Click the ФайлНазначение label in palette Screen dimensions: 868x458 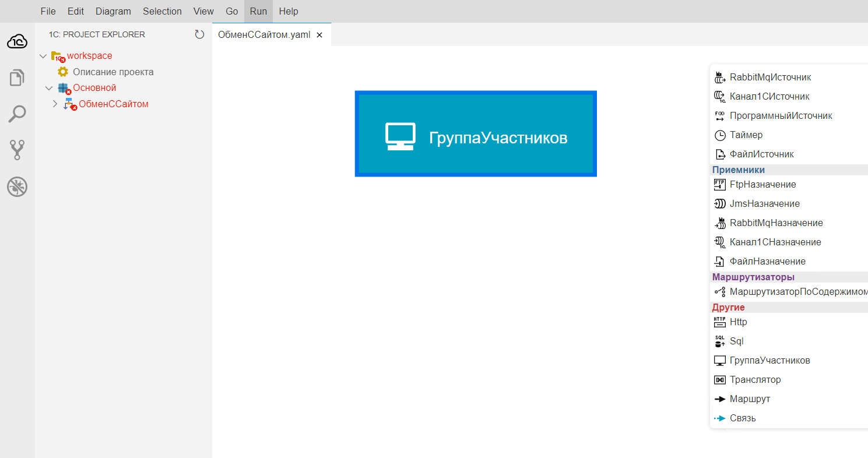pos(768,261)
